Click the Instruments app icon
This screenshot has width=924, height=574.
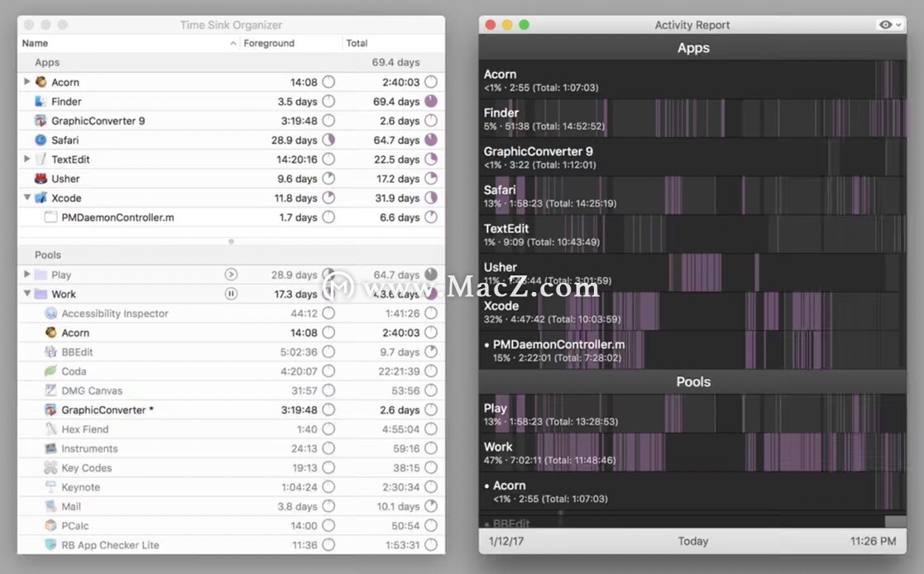pyautogui.click(x=50, y=448)
